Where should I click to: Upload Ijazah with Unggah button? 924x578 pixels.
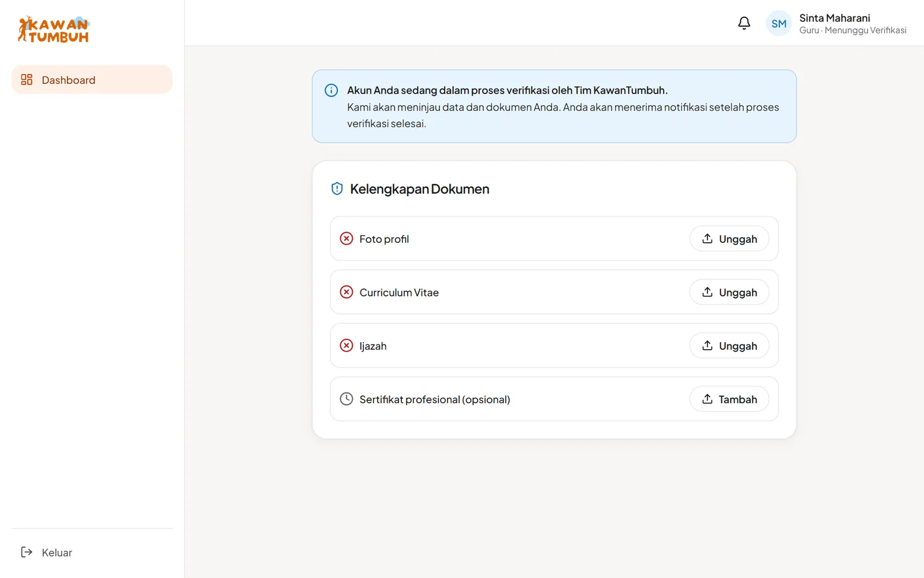(x=729, y=346)
